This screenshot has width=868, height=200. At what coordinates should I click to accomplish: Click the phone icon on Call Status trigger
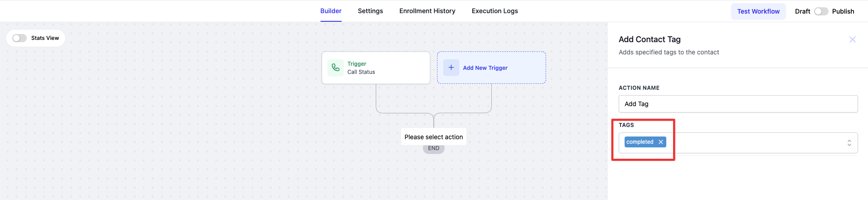(x=335, y=68)
